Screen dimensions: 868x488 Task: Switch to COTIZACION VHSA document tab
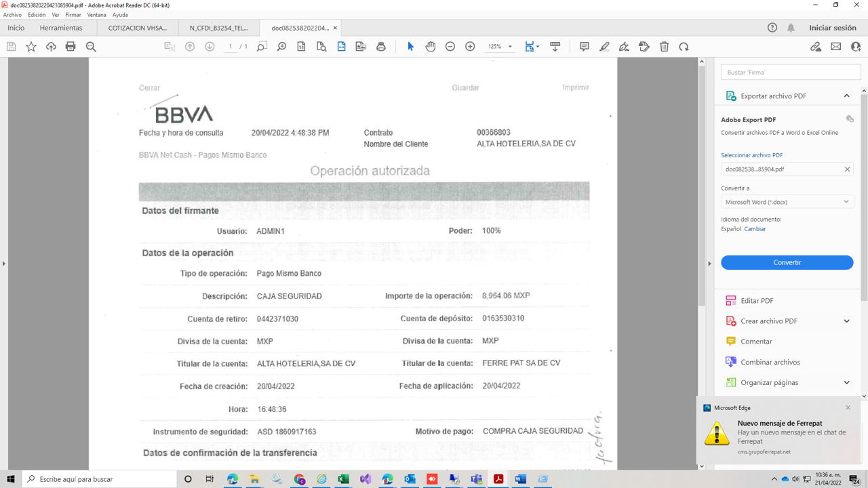click(x=138, y=28)
